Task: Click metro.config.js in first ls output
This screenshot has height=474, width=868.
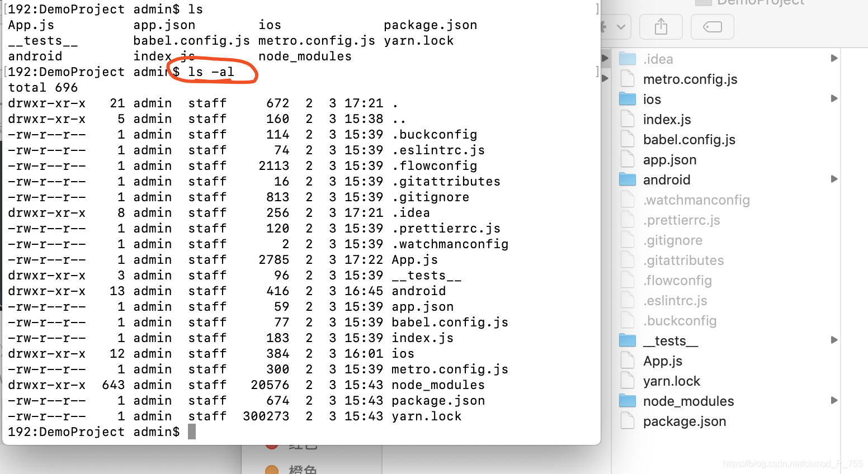Action: [x=317, y=40]
